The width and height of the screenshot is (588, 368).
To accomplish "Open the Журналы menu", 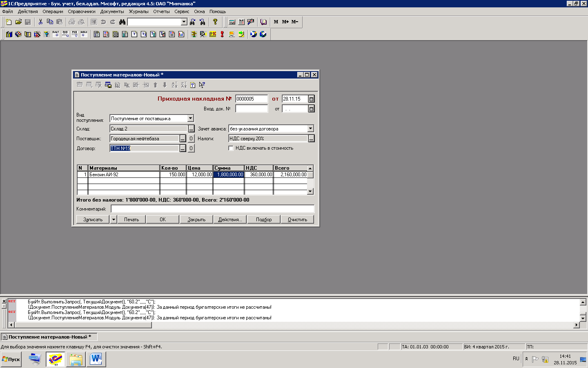I will 139,11.
